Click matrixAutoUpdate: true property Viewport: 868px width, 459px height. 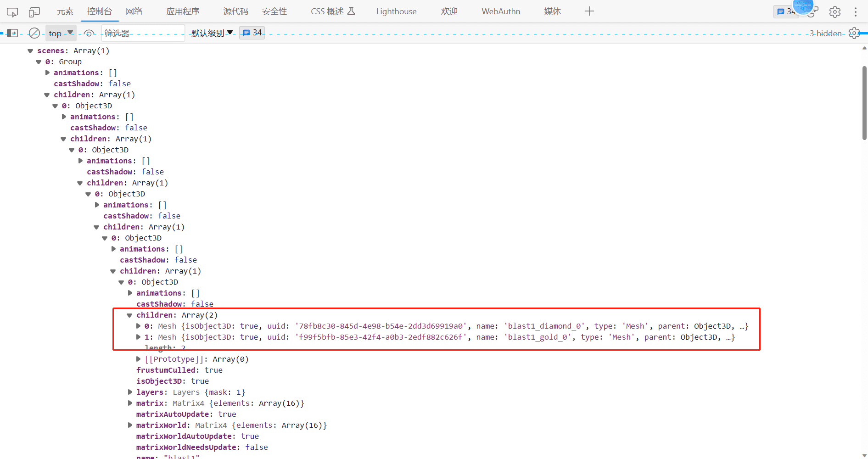click(186, 414)
